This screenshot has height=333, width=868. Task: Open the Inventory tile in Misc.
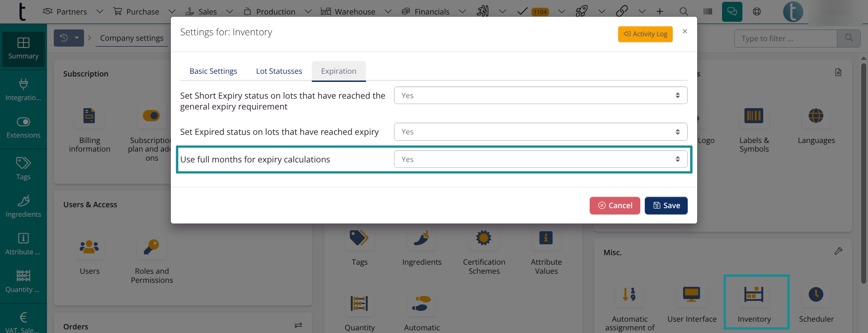(x=754, y=303)
